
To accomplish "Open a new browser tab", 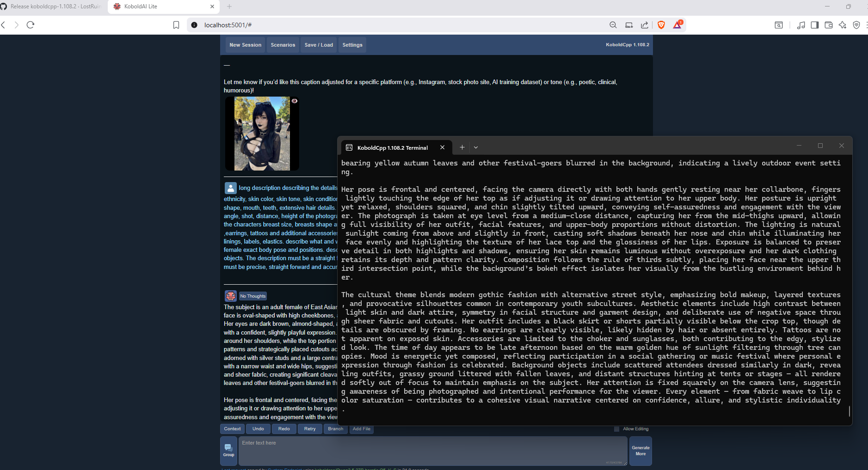I will (x=229, y=6).
